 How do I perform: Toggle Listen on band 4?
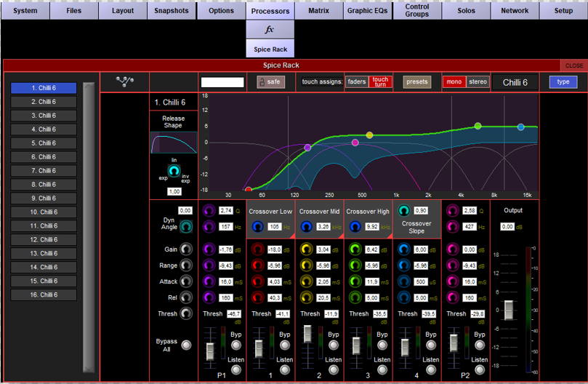431,370
